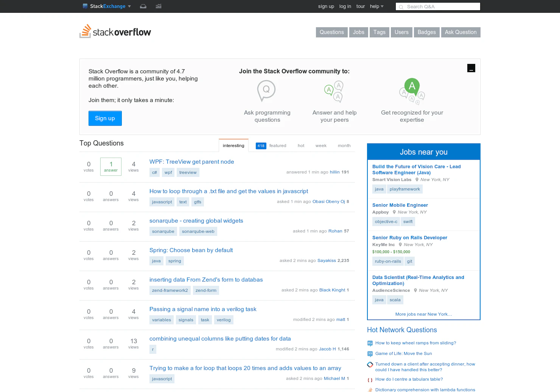The width and height of the screenshot is (560, 392).
Task: Select the week questions tab
Action: (321, 146)
